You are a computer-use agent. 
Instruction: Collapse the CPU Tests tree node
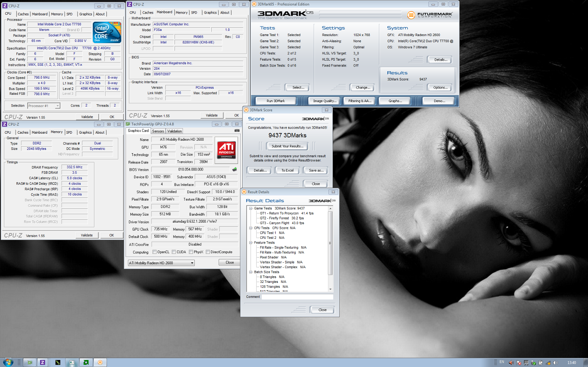251,228
